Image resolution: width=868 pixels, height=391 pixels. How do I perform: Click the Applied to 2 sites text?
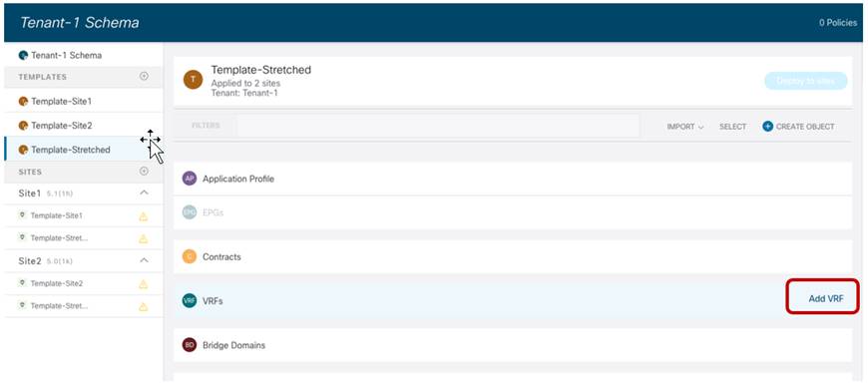click(245, 84)
